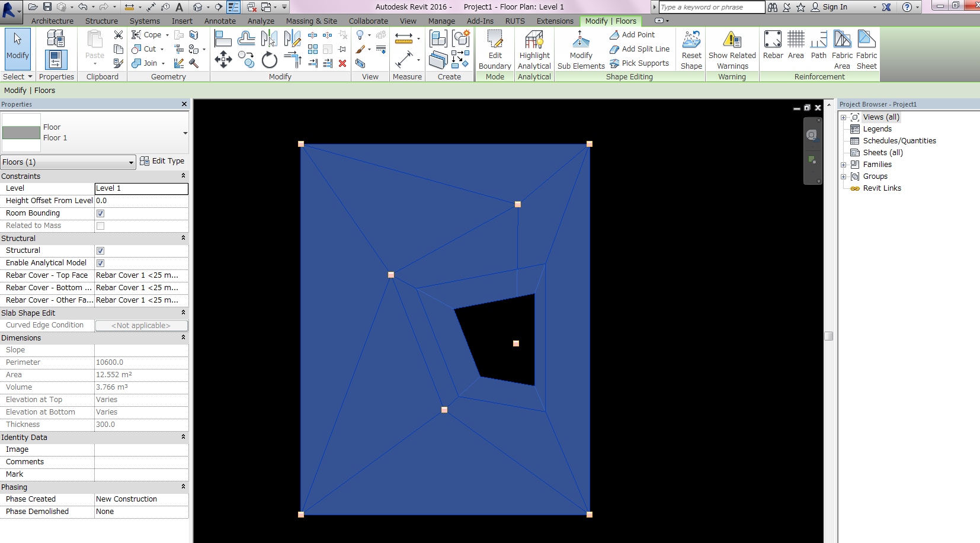This screenshot has width=980, height=543.
Task: Choose the Add Split Line tool
Action: [x=639, y=49]
